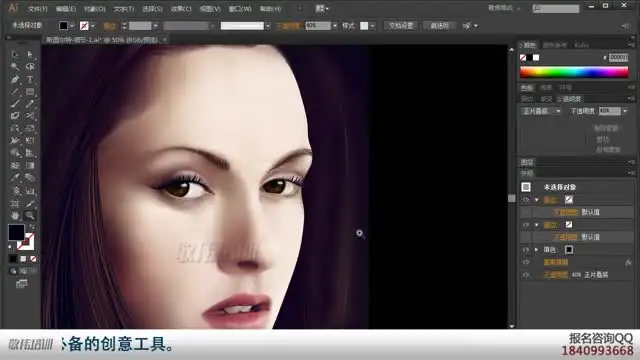Click the toolbox Fill color box

[x=16, y=232]
